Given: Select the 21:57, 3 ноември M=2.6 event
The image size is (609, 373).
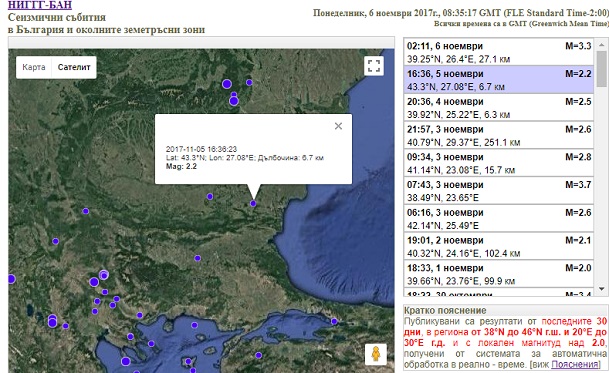Looking at the screenshot, I should (x=499, y=135).
